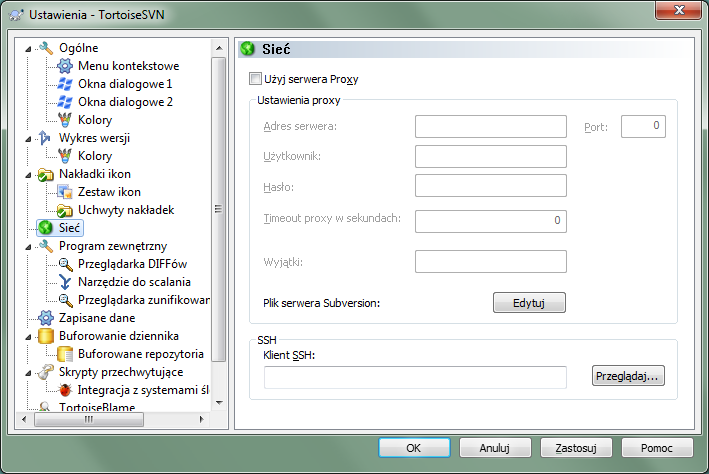
Task: Collapse the Ogólne tree node
Action: tap(28, 48)
